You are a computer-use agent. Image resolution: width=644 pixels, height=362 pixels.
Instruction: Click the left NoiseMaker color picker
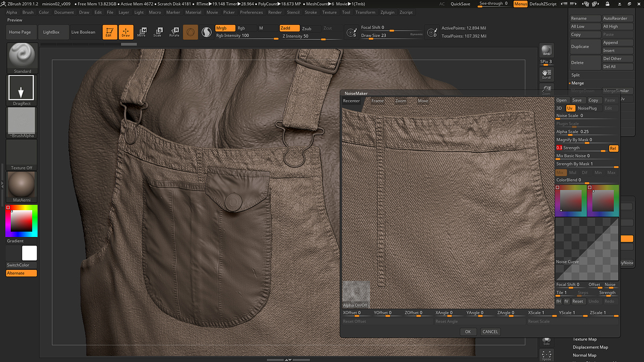570,201
